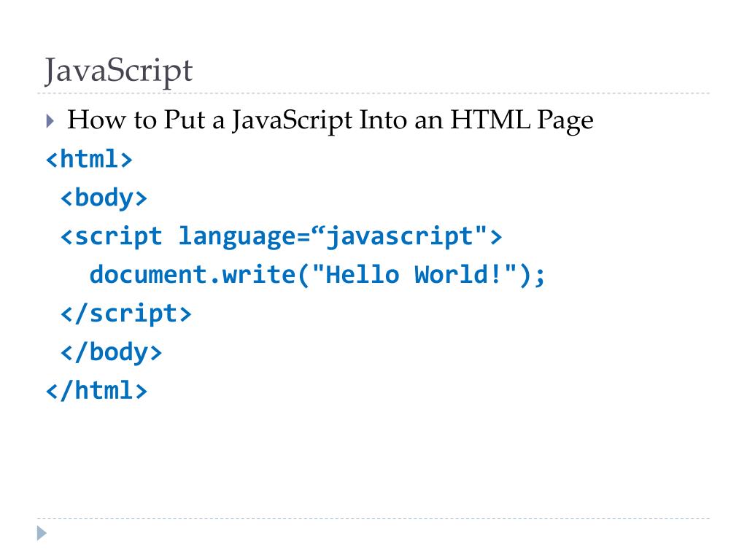Viewport: 747px width, 560px height.
Task: Click the '<script language="javascript">' line
Action: 281,237
